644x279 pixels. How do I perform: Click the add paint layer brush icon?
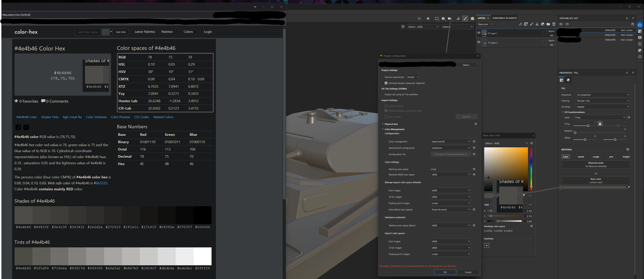point(532,24)
